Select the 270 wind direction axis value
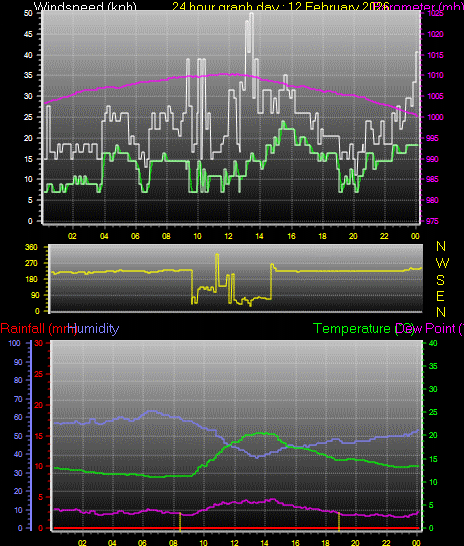Screen dimensions: 464x546 click(31, 263)
